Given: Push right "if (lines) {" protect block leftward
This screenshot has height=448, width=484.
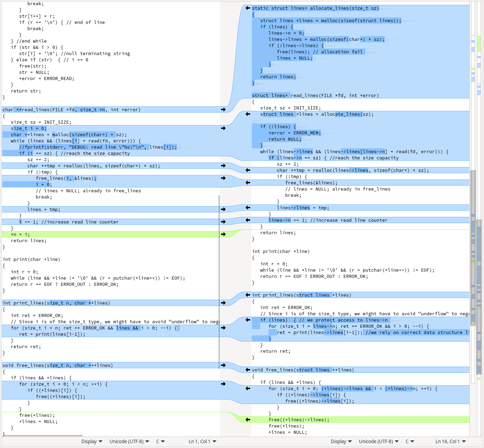Looking at the screenshot, I should click(x=248, y=320).
